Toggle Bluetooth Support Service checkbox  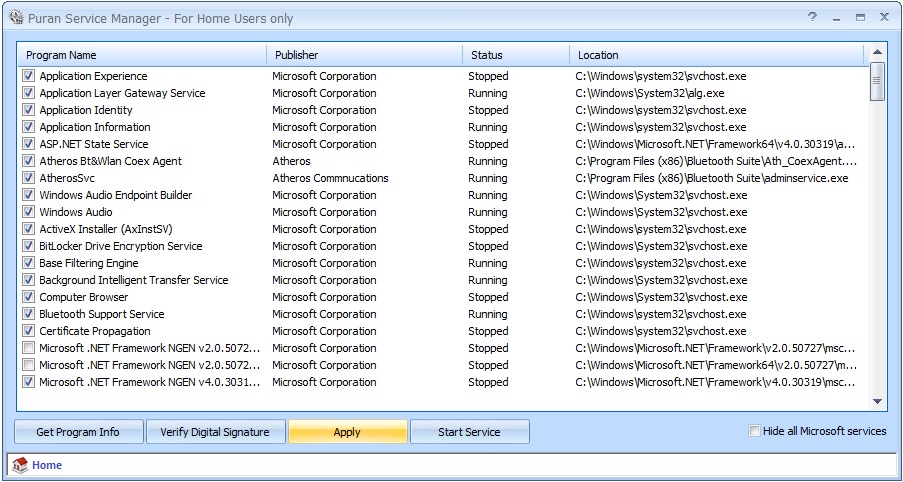[x=28, y=313]
